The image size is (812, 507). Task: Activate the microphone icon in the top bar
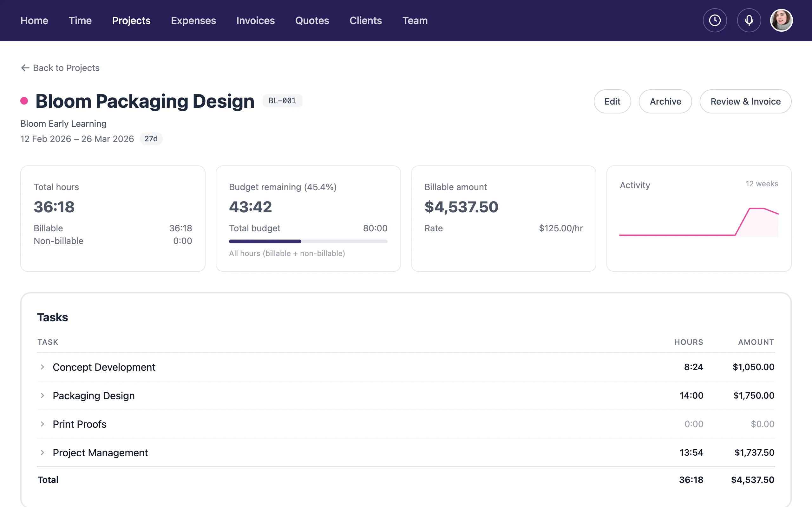click(749, 20)
